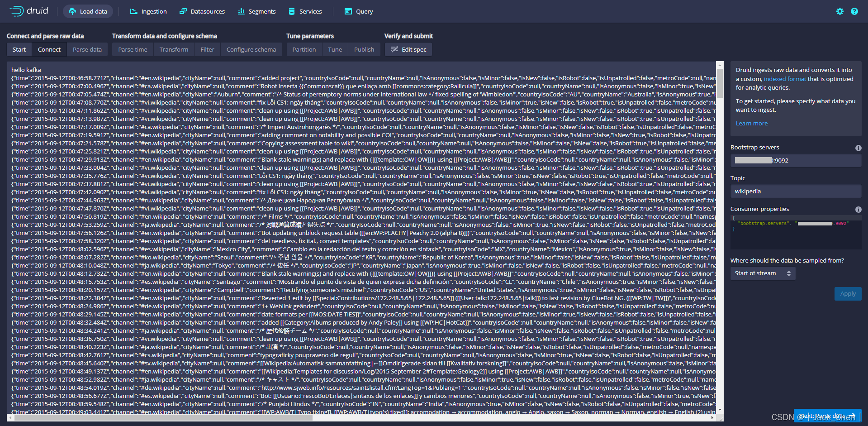Go to the Parse time step

tap(133, 49)
